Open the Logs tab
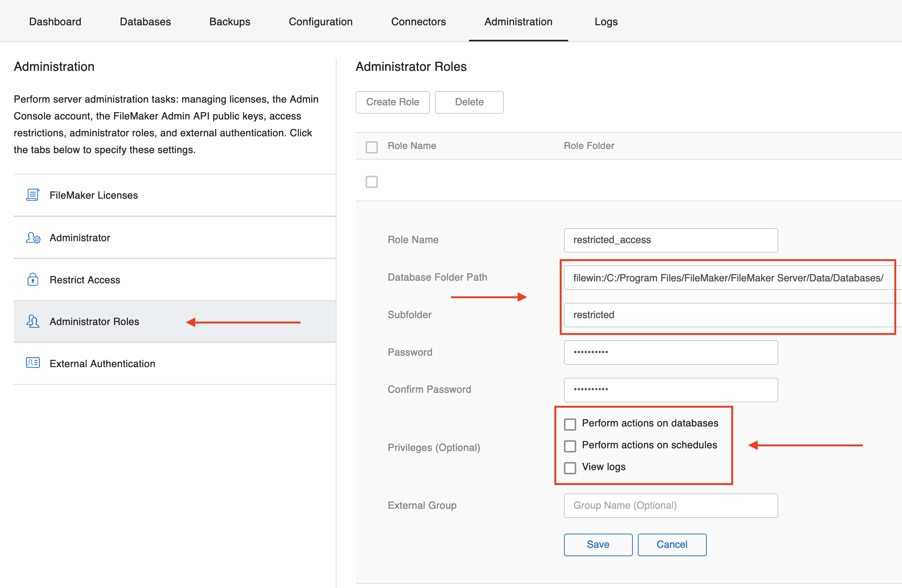Screen dimensions: 902x588 pos(606,21)
